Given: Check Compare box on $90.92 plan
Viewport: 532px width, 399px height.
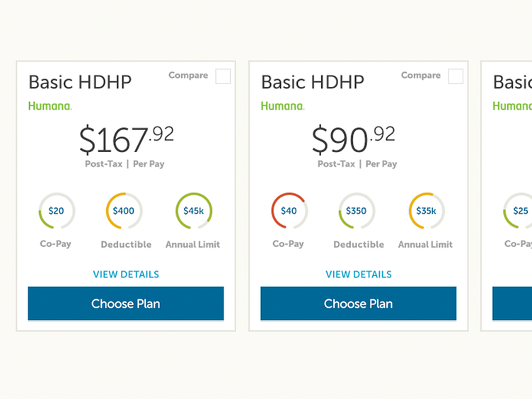Looking at the screenshot, I should (x=456, y=76).
